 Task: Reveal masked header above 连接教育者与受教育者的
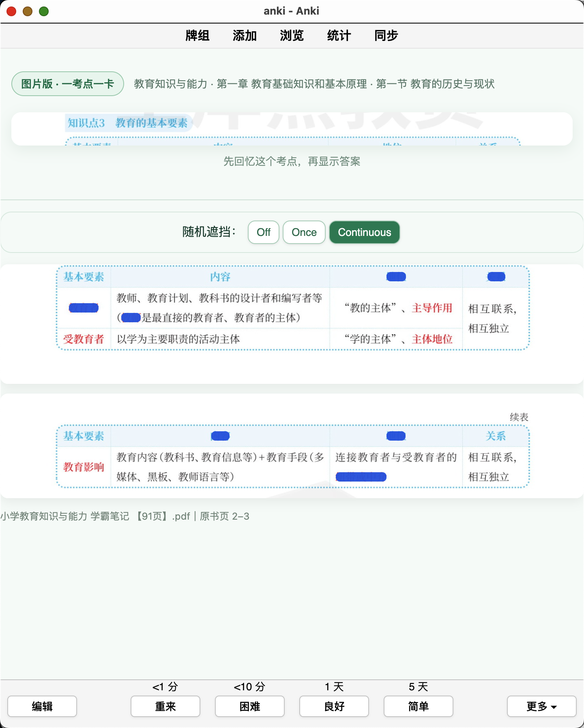[396, 436]
